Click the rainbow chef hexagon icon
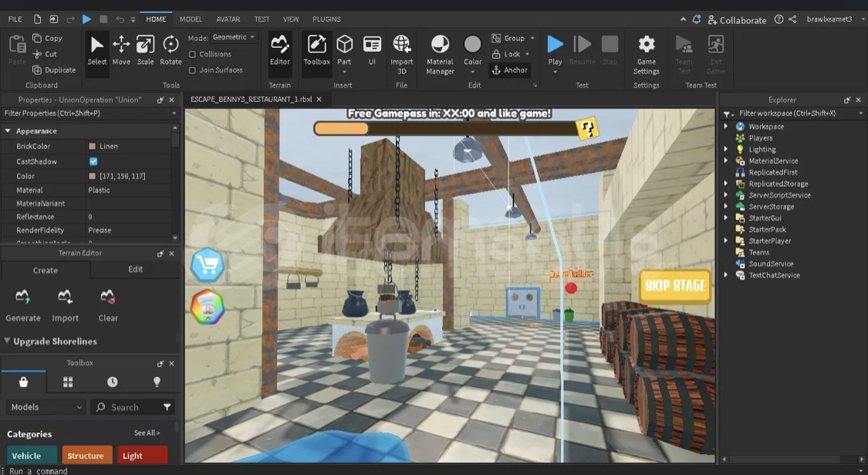 [208, 307]
